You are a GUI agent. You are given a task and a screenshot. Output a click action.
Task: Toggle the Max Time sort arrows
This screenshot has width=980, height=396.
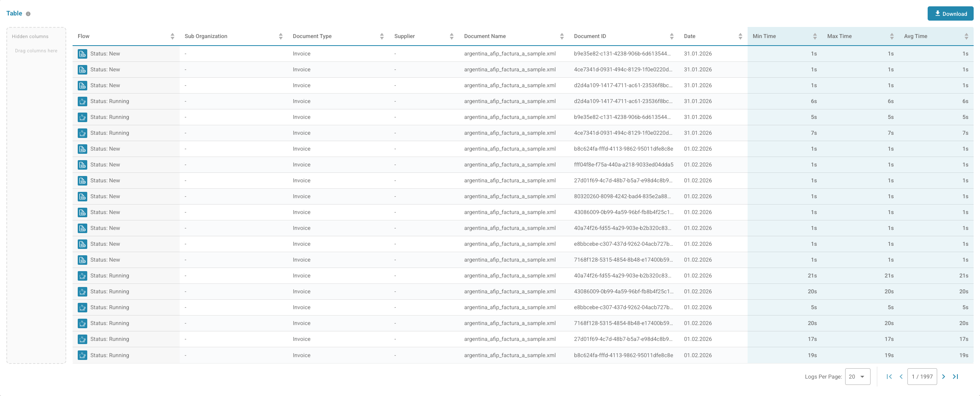tap(892, 36)
